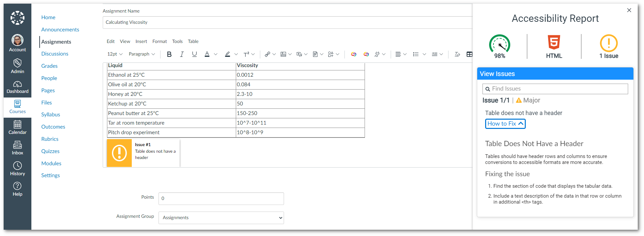Toggle underline formatting in the editor toolbar
The width and height of the screenshot is (644, 236).
(x=194, y=54)
